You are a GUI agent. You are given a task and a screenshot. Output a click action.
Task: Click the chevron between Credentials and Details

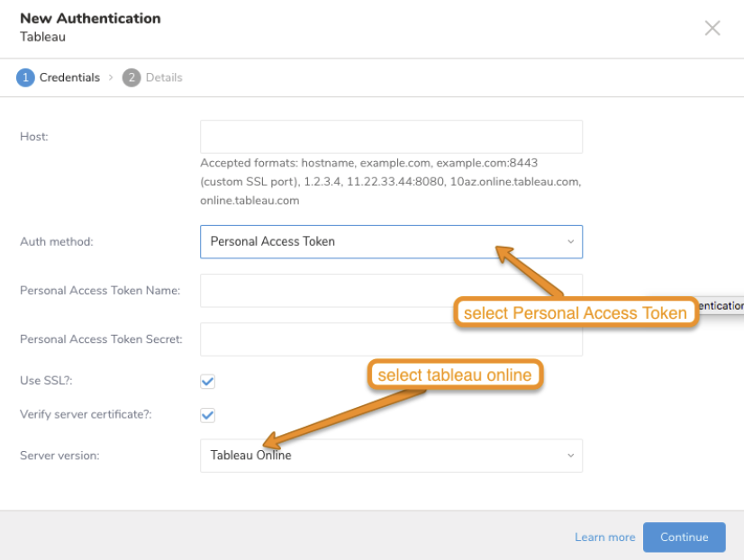point(111,77)
